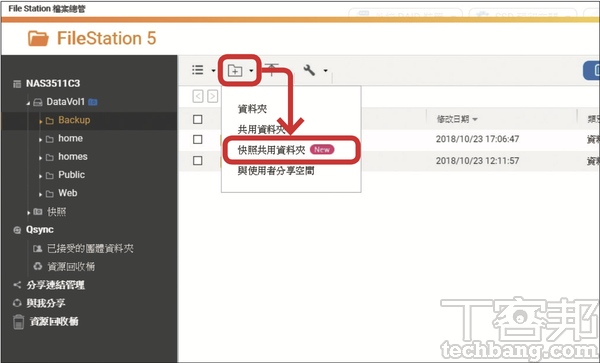Choose 快照共用資料夾 menu entry
The image size is (600, 363).
coord(271,150)
